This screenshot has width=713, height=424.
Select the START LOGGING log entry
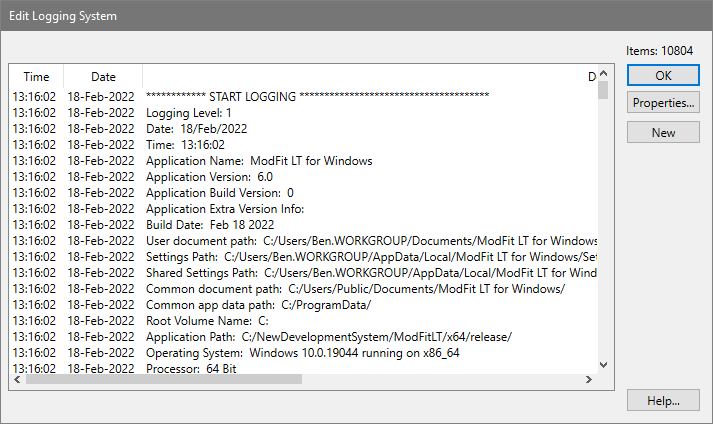(317, 96)
